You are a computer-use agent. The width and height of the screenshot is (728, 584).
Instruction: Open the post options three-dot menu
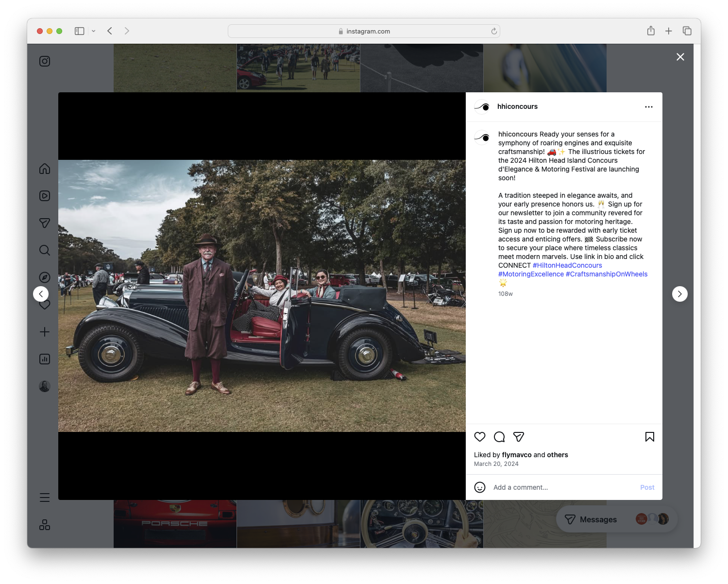pos(649,106)
